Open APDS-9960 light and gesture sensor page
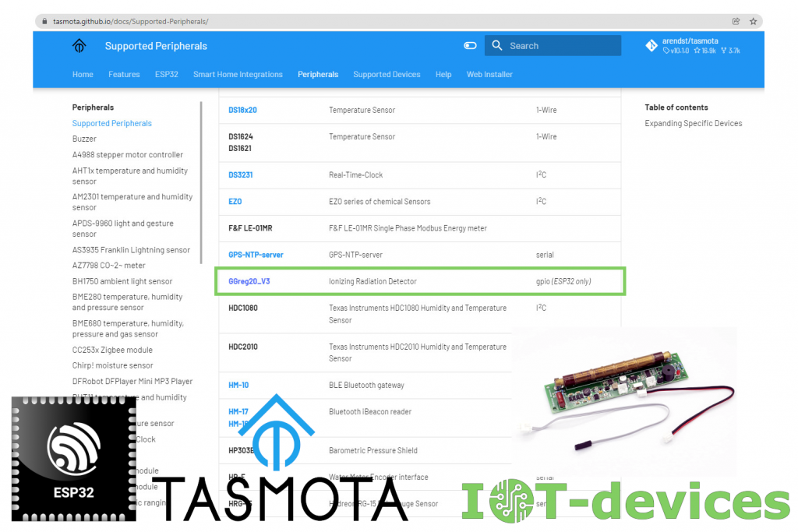Viewport: 798px width, 532px height. click(122, 228)
